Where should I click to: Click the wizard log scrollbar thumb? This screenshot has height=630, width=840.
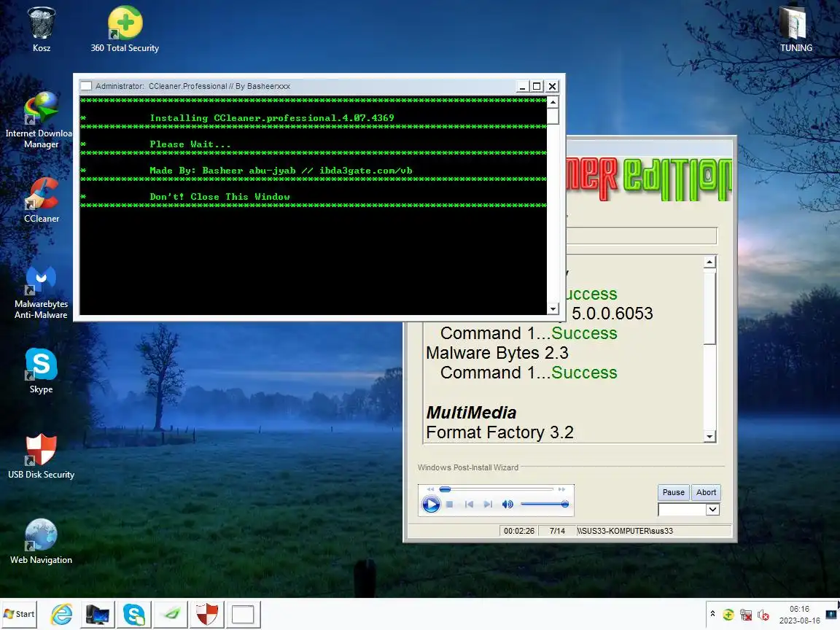pyautogui.click(x=709, y=308)
